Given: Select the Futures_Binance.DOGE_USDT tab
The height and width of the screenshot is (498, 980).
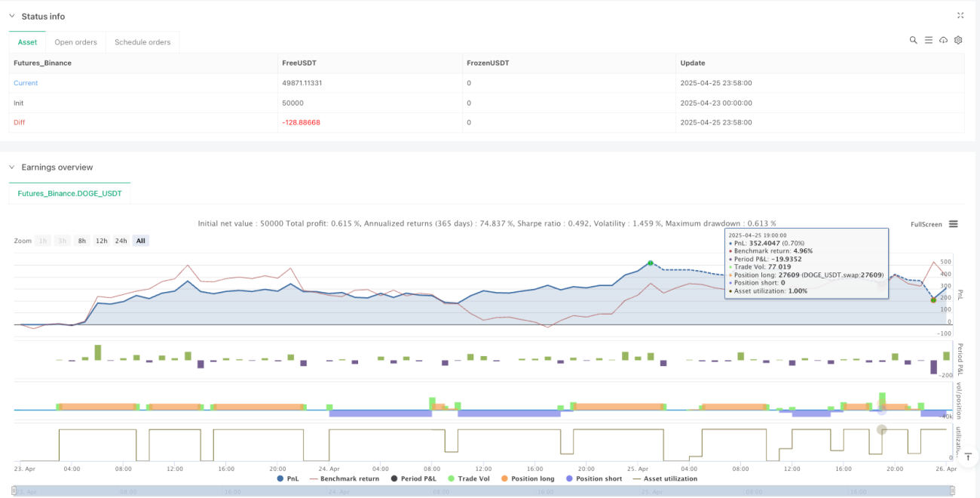Looking at the screenshot, I should [70, 193].
